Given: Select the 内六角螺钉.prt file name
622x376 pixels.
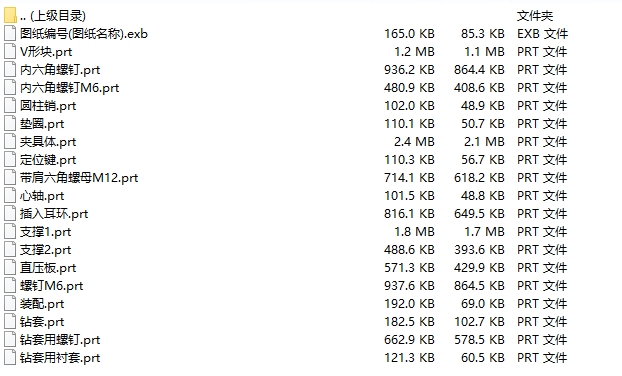Looking at the screenshot, I should 60,70.
